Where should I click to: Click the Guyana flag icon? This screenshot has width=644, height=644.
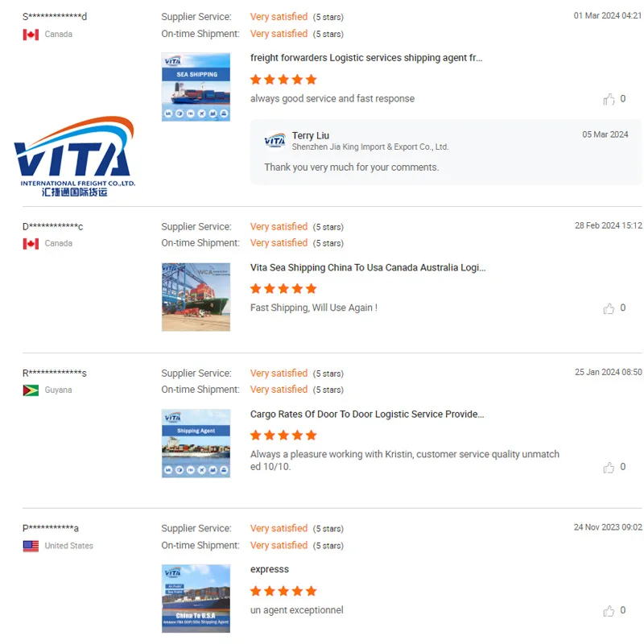click(31, 390)
